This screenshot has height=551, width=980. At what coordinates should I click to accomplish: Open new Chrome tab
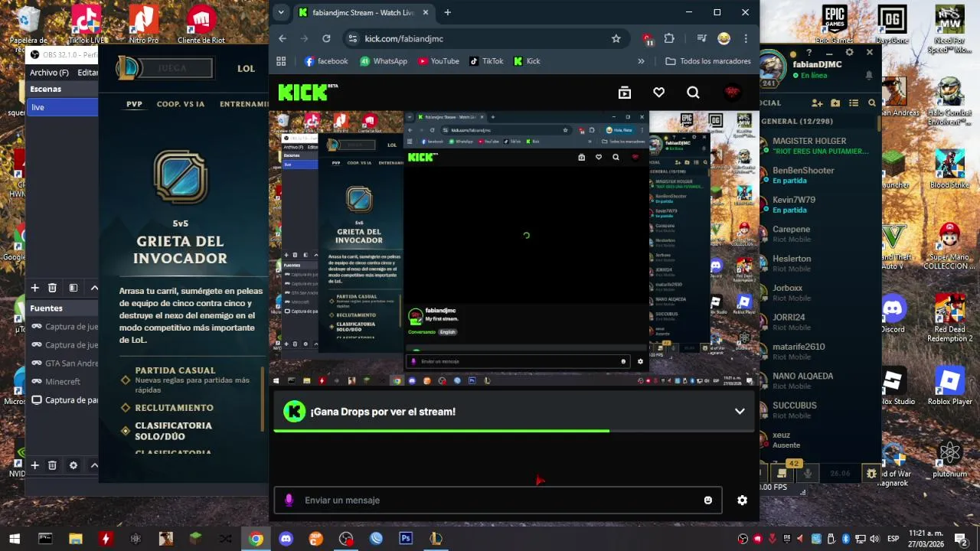447,12
